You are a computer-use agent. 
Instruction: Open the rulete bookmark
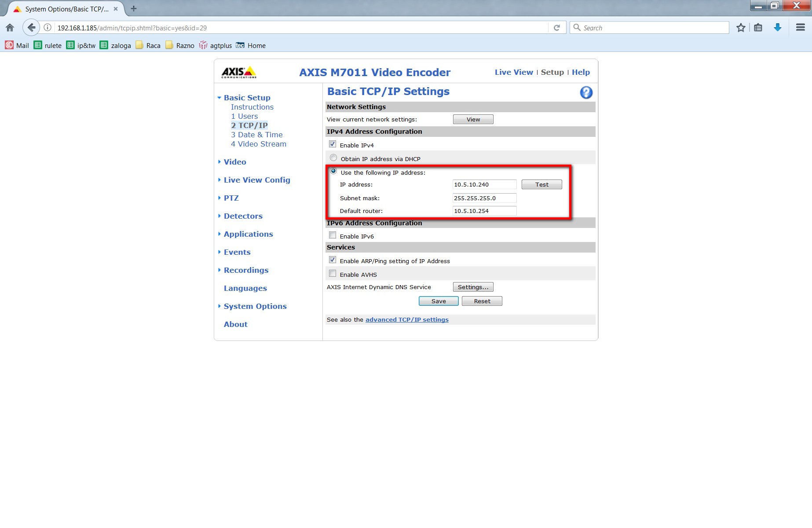tap(48, 45)
